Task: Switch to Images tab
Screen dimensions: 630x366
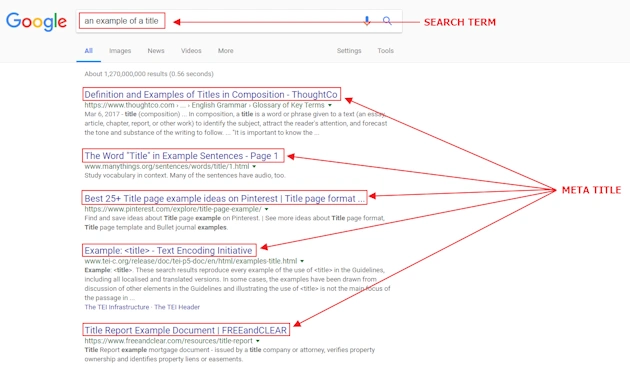Action: [120, 51]
